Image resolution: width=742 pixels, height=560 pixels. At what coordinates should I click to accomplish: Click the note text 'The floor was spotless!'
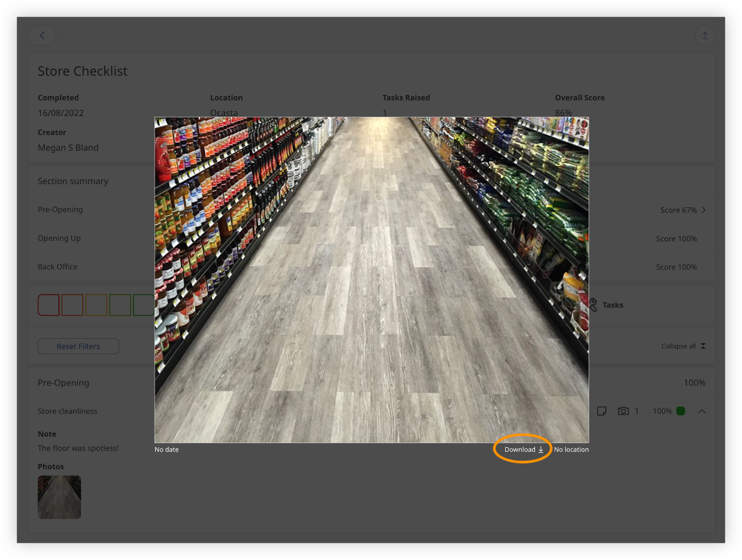pyautogui.click(x=78, y=448)
